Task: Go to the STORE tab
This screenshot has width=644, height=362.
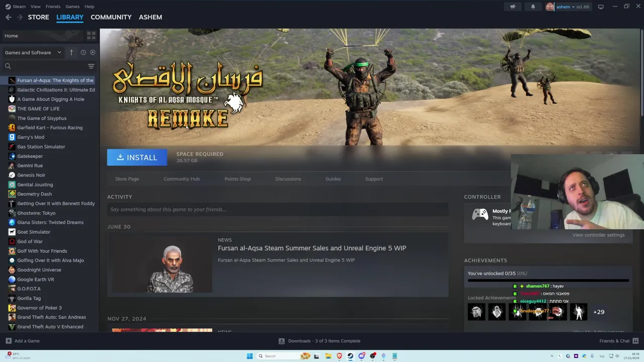Action: (38, 17)
